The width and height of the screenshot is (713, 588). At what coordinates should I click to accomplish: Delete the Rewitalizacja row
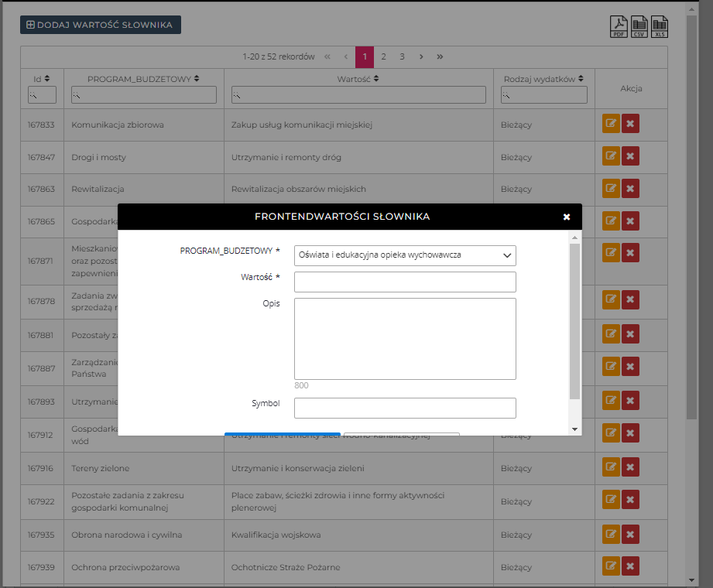pos(630,189)
